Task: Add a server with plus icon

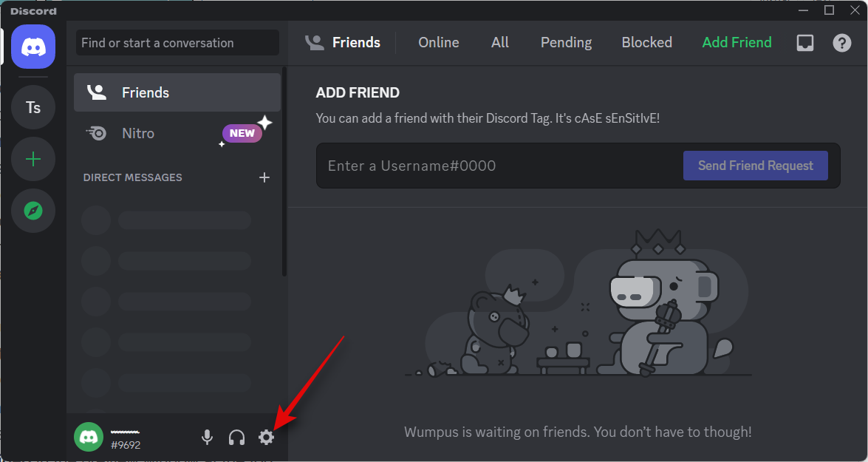Action: [x=33, y=160]
